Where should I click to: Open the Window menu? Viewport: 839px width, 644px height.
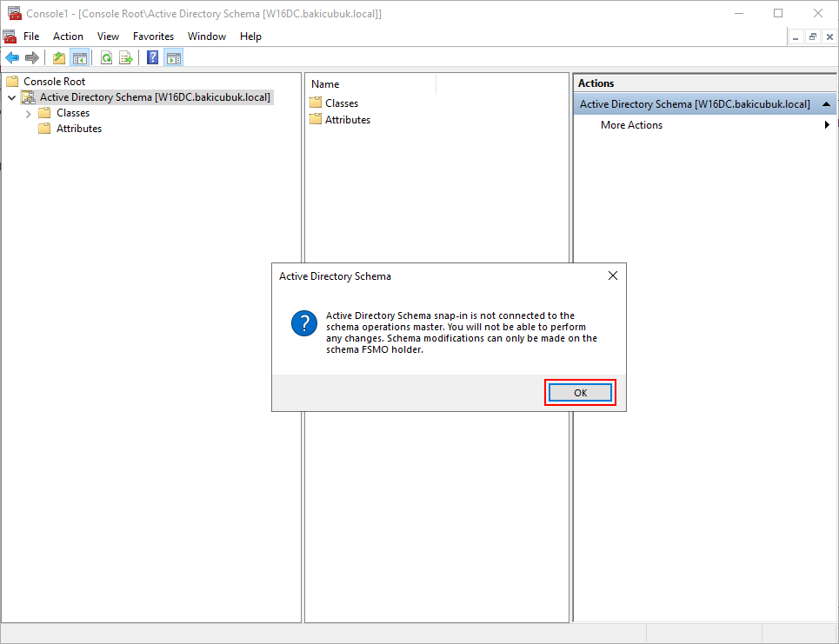coord(207,37)
